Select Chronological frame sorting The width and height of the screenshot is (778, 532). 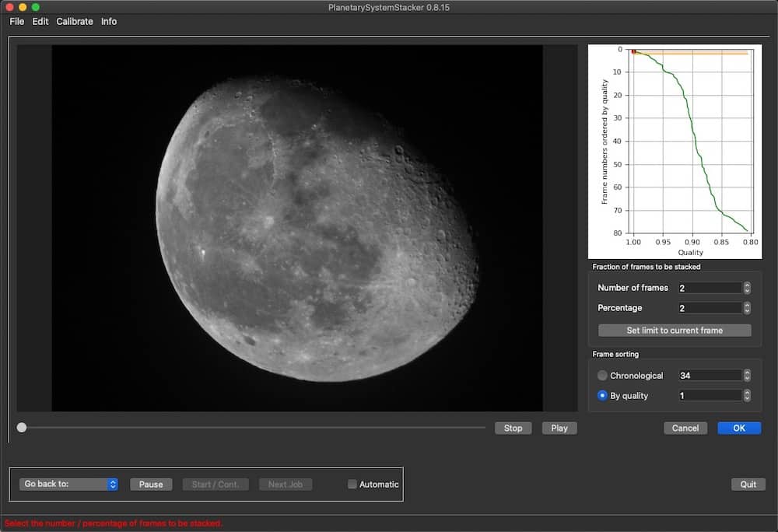[x=603, y=376]
